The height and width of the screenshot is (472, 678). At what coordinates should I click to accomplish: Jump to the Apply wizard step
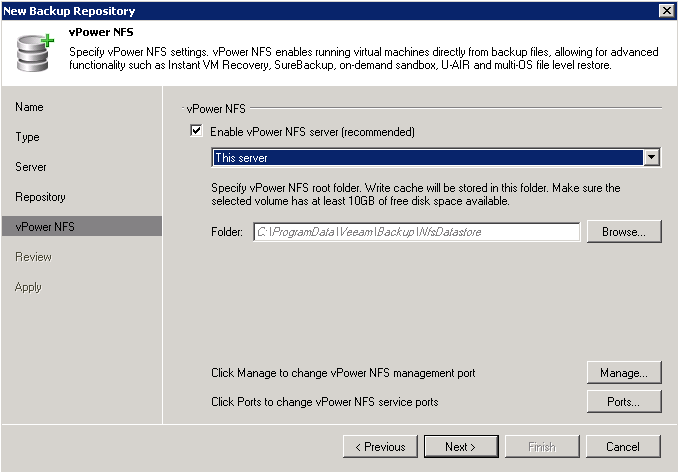pos(28,287)
